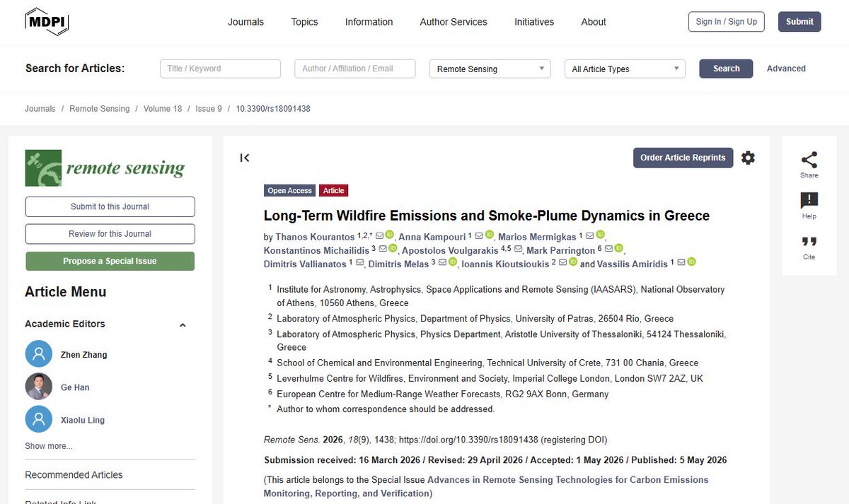The image size is (849, 504).
Task: Collapse the left sidebar with arrow icon
Action: point(245,158)
